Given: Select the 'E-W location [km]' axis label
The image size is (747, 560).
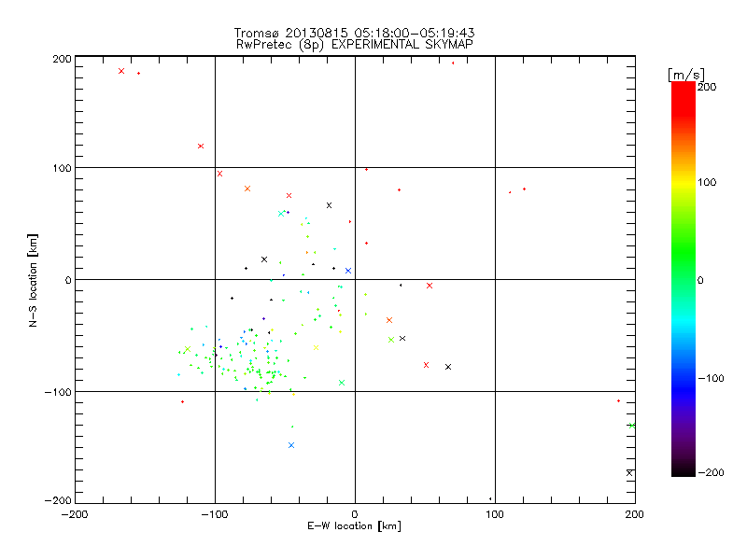Looking at the screenshot, I should click(x=355, y=526).
